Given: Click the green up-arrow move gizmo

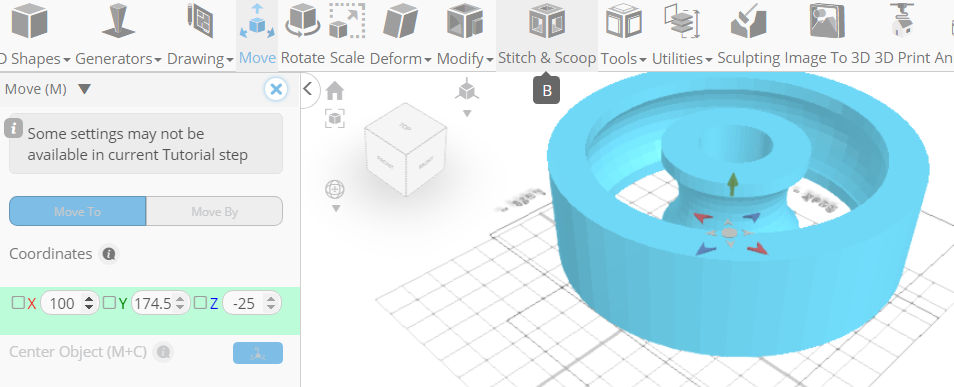Looking at the screenshot, I should pyautogui.click(x=733, y=184).
